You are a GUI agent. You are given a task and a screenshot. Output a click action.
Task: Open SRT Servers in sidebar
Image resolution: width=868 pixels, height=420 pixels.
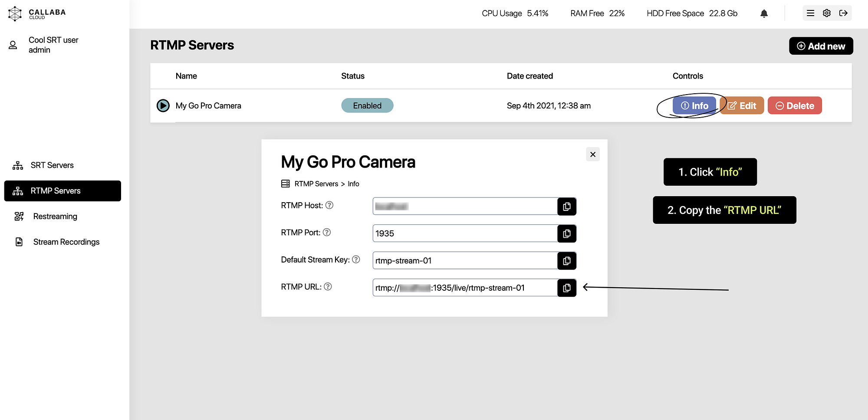[62, 165]
